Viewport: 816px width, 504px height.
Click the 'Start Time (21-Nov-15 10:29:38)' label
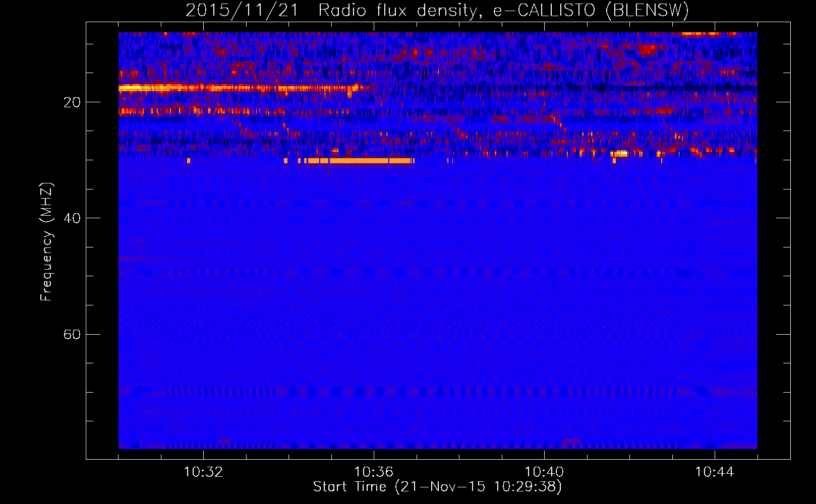pyautogui.click(x=437, y=487)
